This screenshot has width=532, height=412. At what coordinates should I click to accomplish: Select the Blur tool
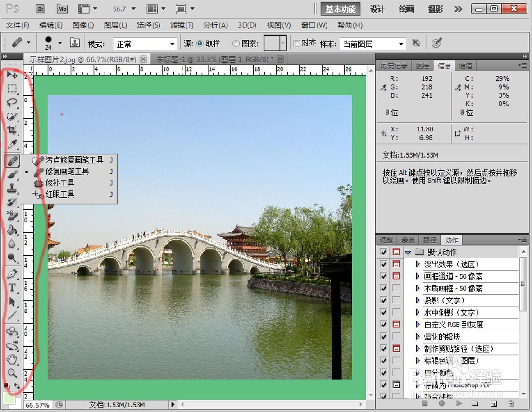(x=12, y=244)
